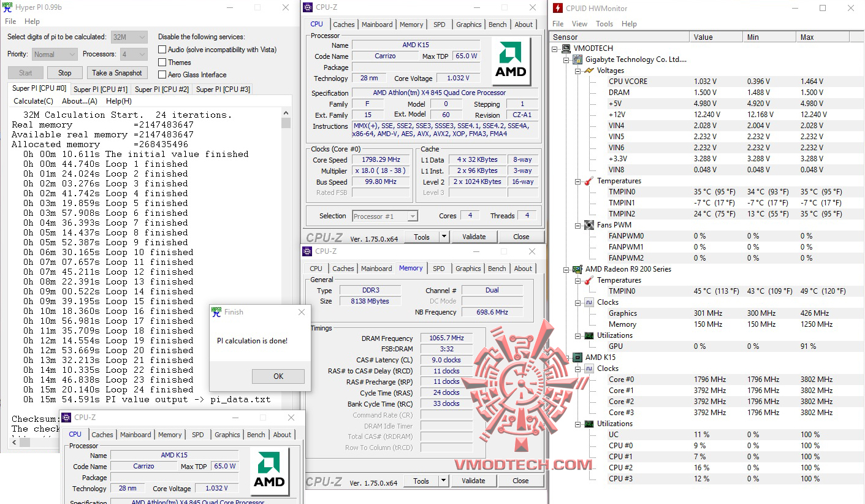The height and width of the screenshot is (504, 865).
Task: Click the icon in the Finish dialog title bar
Action: 216,312
